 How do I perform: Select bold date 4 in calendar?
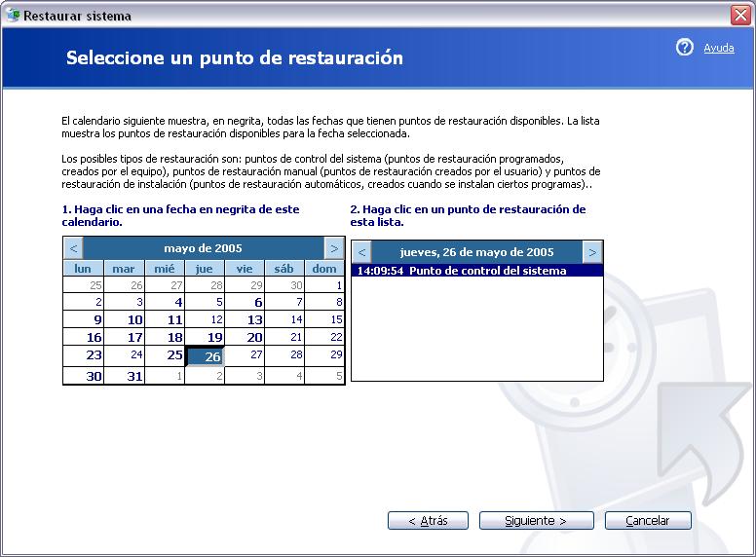click(165, 302)
